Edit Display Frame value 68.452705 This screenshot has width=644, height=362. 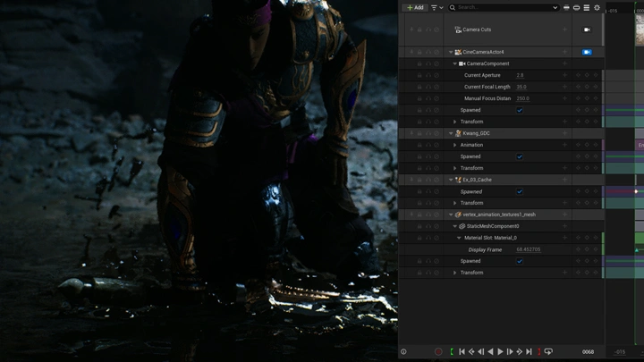[x=529, y=249]
